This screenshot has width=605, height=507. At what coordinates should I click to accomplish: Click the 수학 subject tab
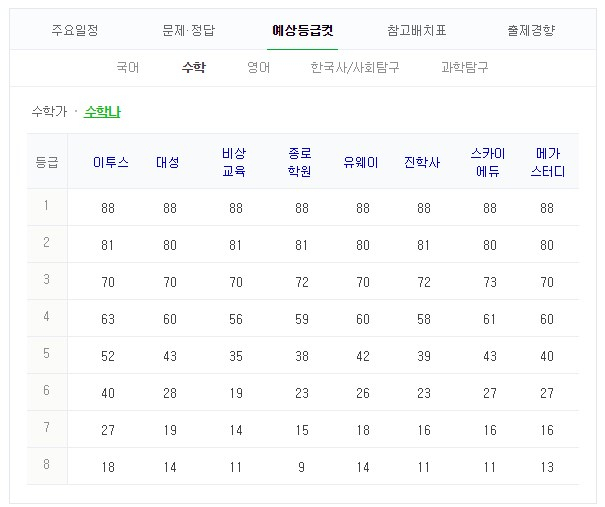coord(193,68)
